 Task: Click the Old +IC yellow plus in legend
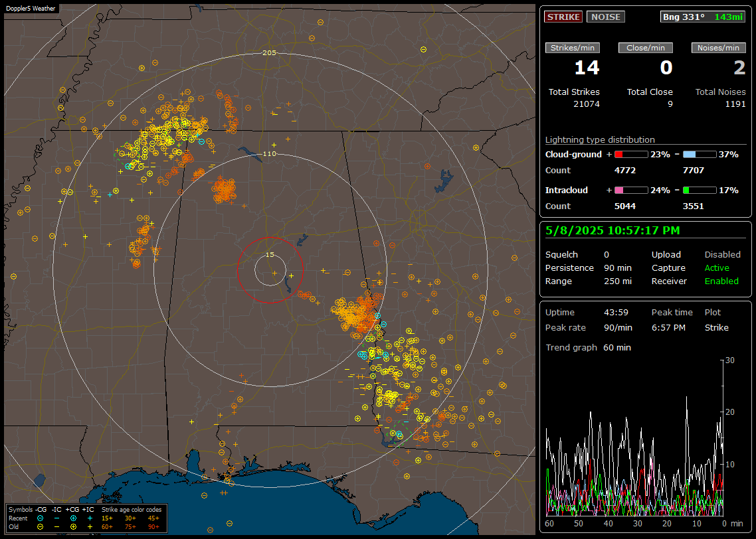(x=90, y=527)
